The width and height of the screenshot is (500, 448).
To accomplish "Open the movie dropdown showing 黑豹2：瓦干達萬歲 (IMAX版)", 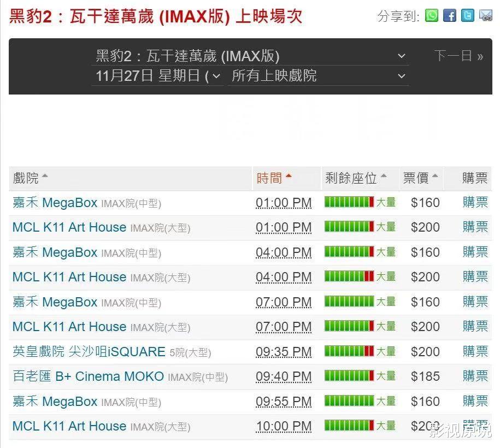I will [x=250, y=56].
